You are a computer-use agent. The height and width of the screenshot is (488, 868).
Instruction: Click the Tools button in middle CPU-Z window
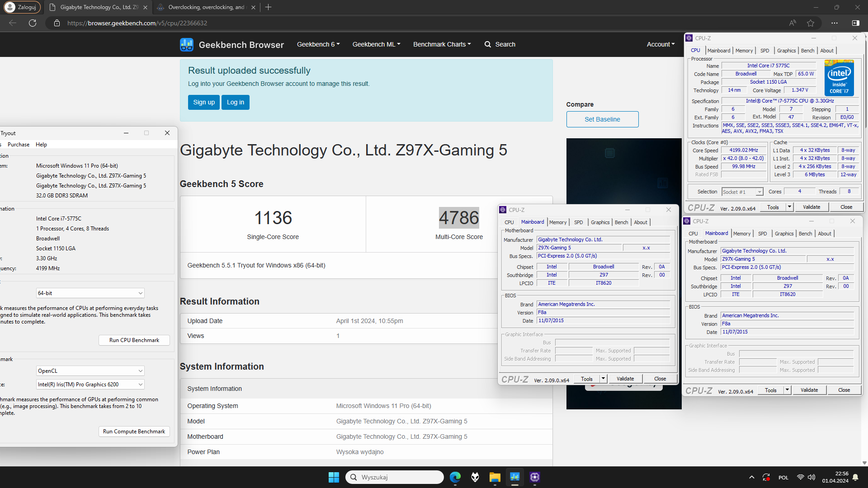pyautogui.click(x=587, y=379)
